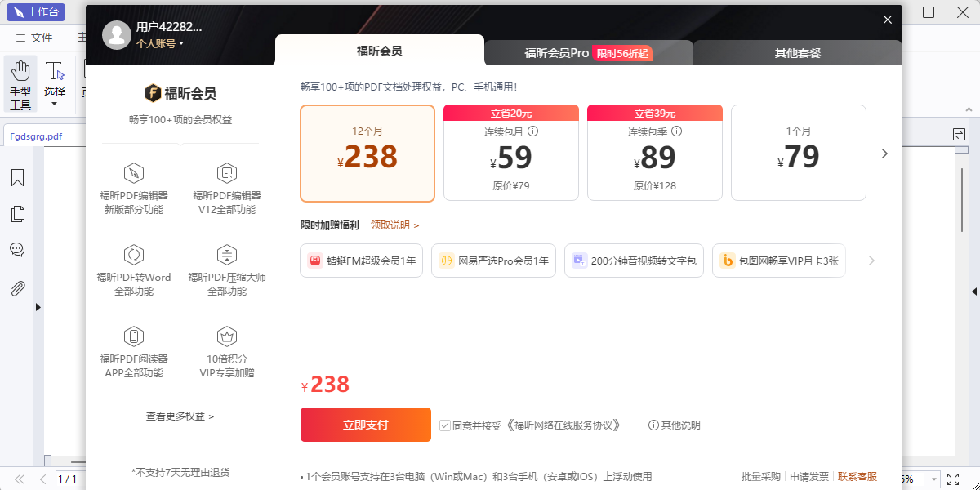The height and width of the screenshot is (490, 980).
Task: Open the bookmarks panel icon
Action: coord(18,178)
